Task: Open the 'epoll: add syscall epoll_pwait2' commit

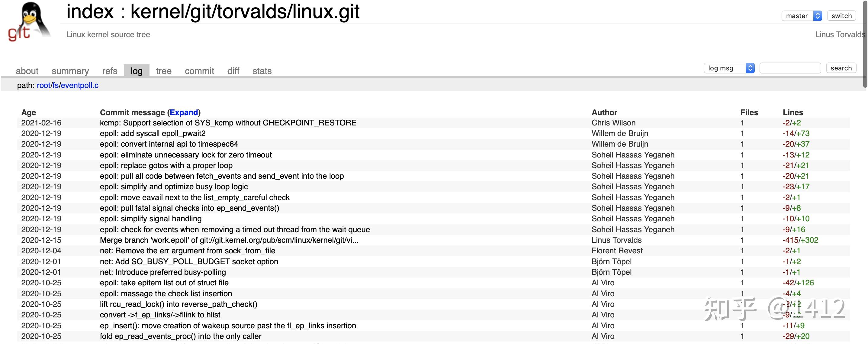Action: point(153,133)
